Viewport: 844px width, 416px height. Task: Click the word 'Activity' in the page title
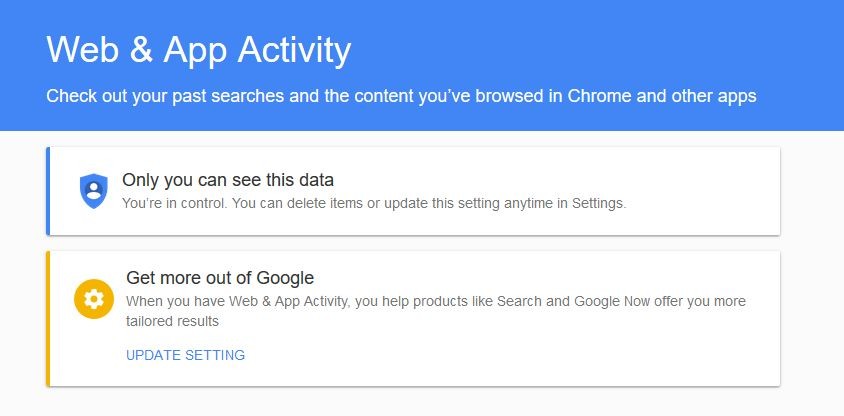294,51
